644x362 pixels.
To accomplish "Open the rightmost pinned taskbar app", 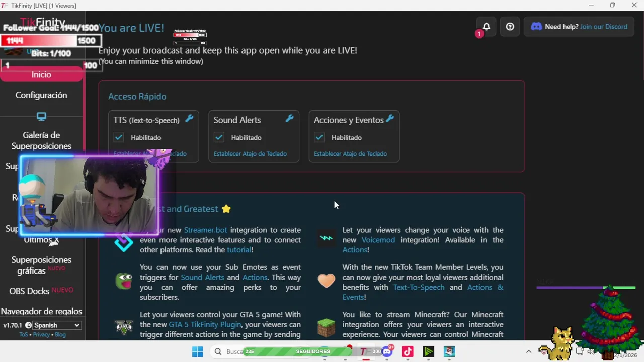I will coord(449,352).
